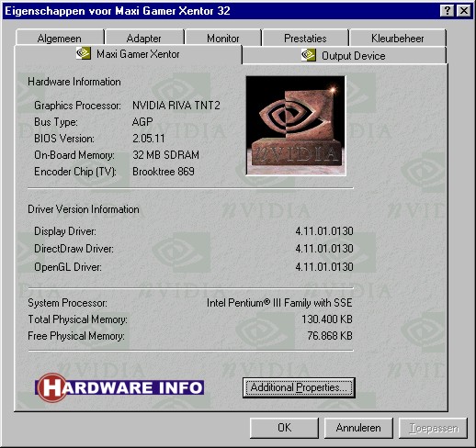Click the 'Total Physical Memory:' label
Screen dimensions: 476x448
click(77, 319)
